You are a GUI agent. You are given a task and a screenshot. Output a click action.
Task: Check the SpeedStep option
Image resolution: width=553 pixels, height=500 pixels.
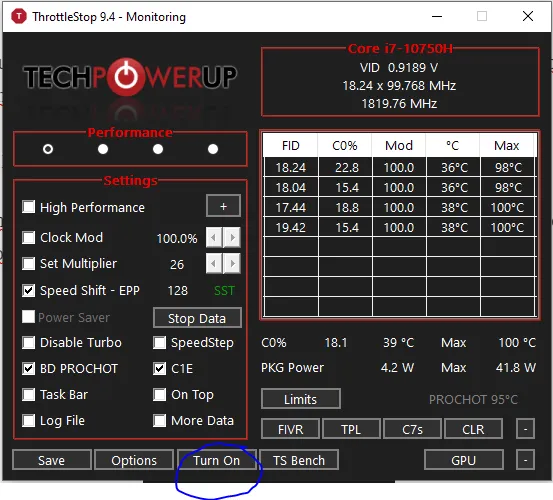pyautogui.click(x=160, y=342)
